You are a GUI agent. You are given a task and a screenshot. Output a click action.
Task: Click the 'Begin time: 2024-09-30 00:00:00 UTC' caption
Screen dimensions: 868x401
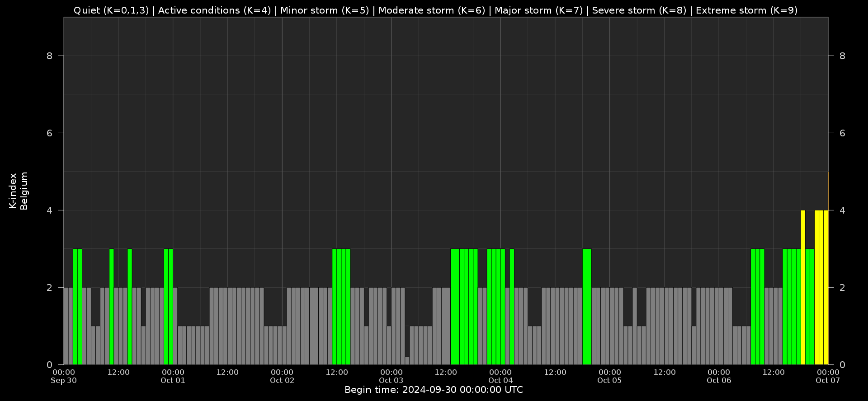pyautogui.click(x=434, y=390)
